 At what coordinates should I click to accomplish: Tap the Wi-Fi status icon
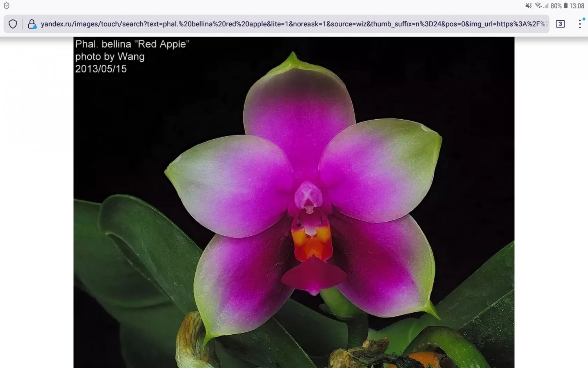[538, 6]
